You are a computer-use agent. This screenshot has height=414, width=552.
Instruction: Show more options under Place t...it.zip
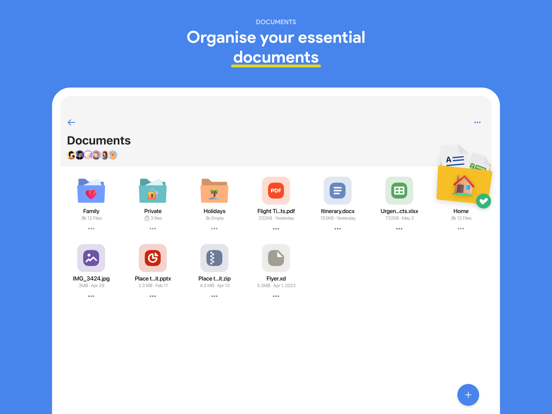[x=214, y=296]
